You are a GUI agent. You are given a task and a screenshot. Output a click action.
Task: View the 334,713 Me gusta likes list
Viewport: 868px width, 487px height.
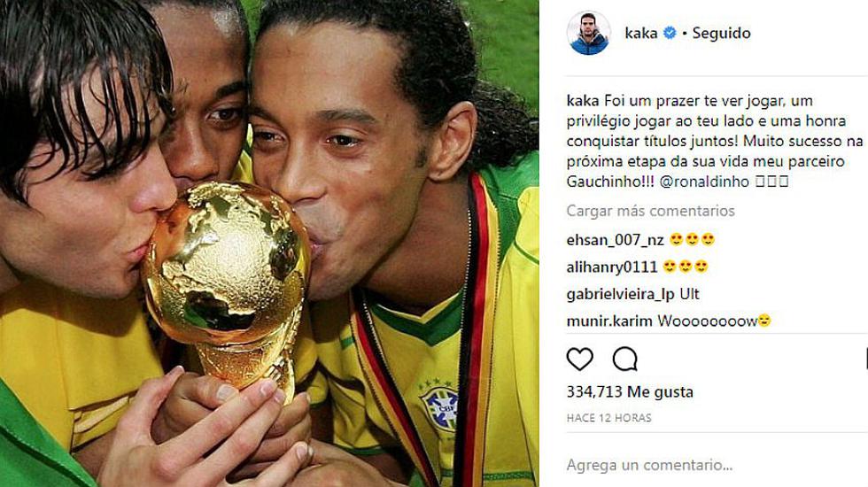[630, 391]
